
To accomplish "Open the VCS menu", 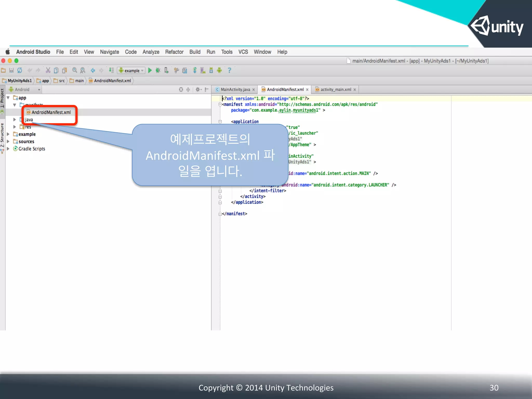I will [x=243, y=52].
